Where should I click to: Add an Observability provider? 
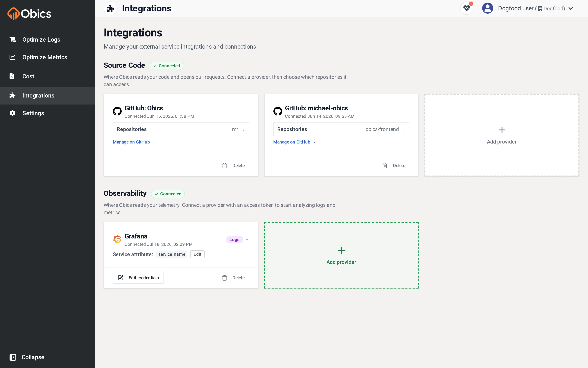click(341, 255)
